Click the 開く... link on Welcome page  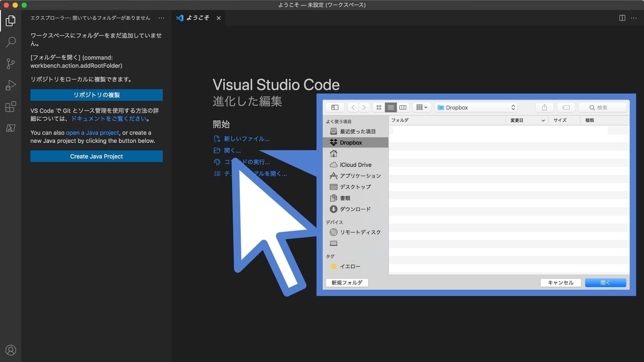pyautogui.click(x=232, y=150)
